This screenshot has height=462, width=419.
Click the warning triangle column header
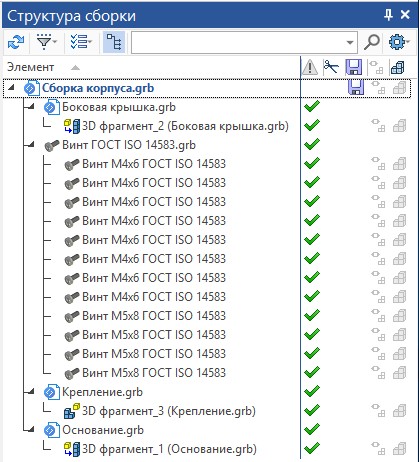(310, 68)
